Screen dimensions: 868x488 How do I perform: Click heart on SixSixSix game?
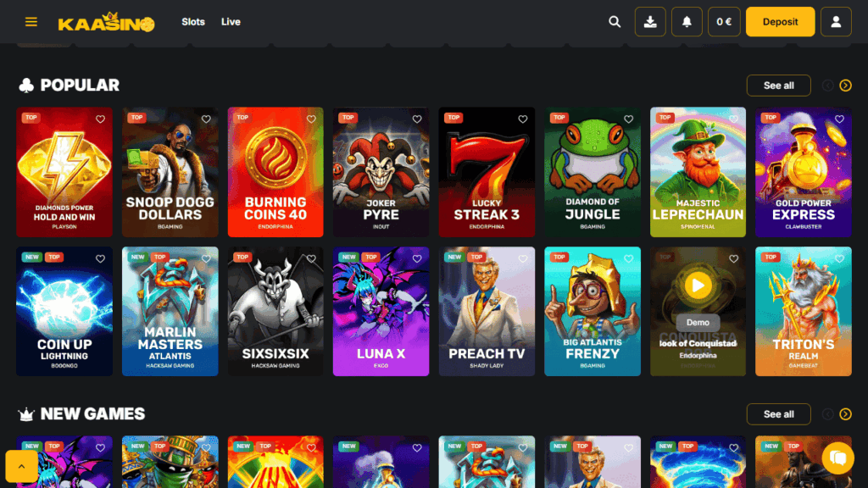coord(311,258)
